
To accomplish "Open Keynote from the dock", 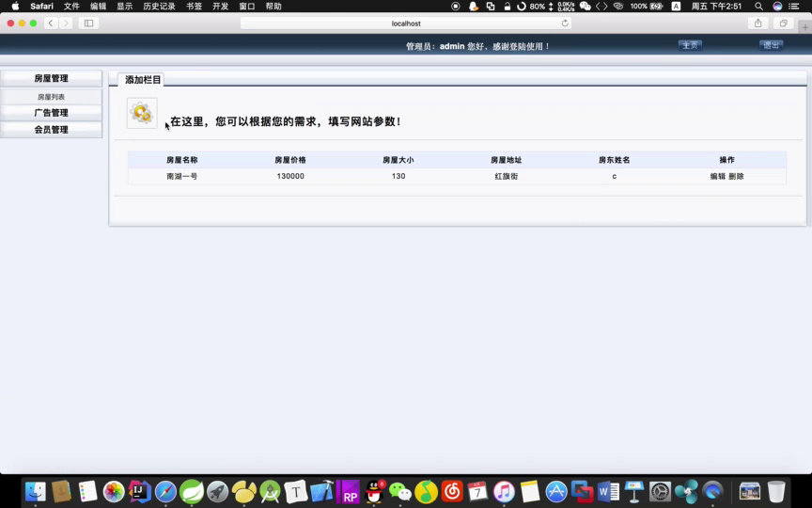I will (634, 491).
